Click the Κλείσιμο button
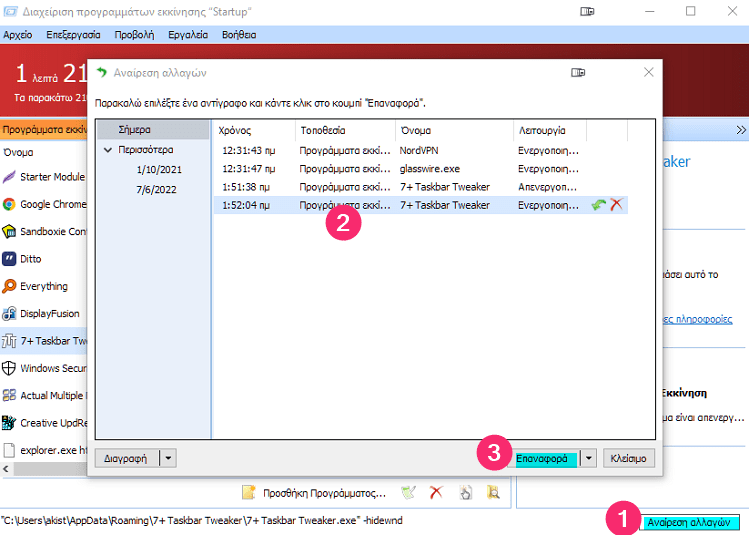Viewport: 749px width, 535px height. pos(628,459)
